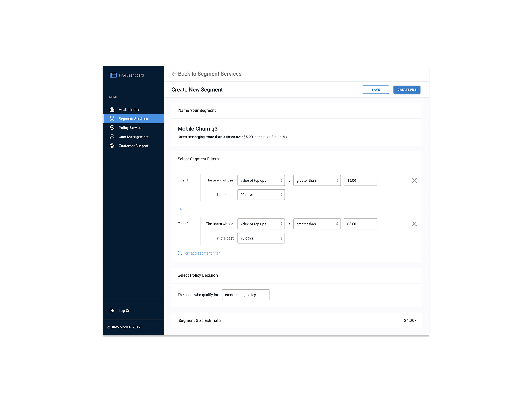
Task: Click the cash lending policy input field
Action: point(245,295)
